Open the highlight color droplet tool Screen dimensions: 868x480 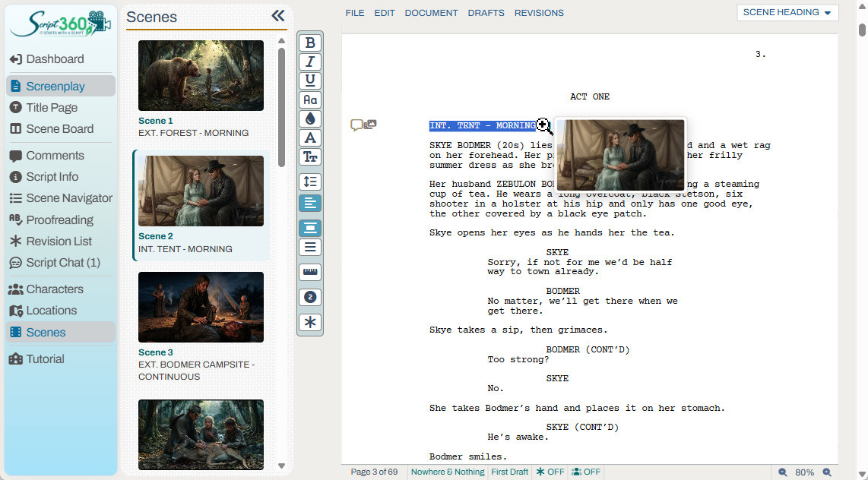pyautogui.click(x=310, y=119)
